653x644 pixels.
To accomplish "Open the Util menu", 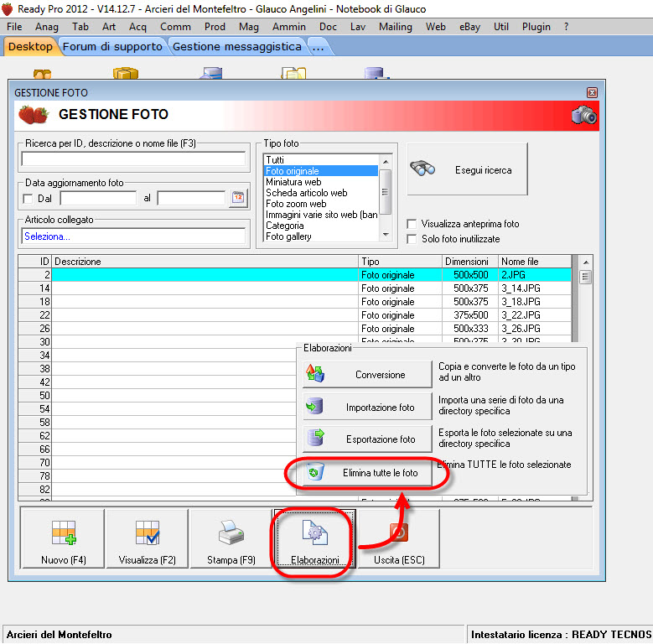I will (x=501, y=27).
